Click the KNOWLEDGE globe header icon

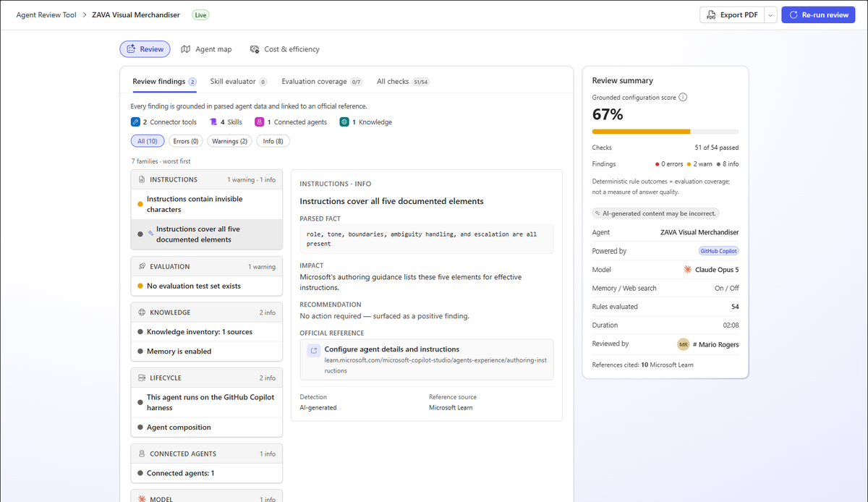[141, 312]
